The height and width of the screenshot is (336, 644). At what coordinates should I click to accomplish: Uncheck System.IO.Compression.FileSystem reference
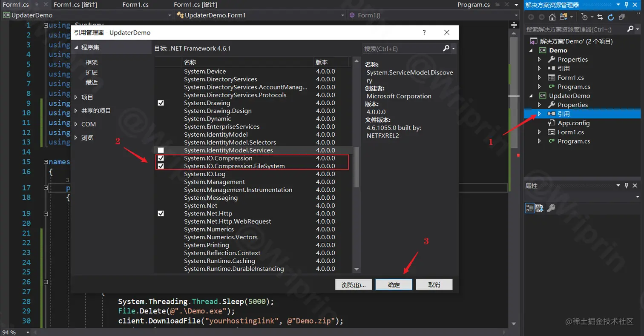click(161, 166)
